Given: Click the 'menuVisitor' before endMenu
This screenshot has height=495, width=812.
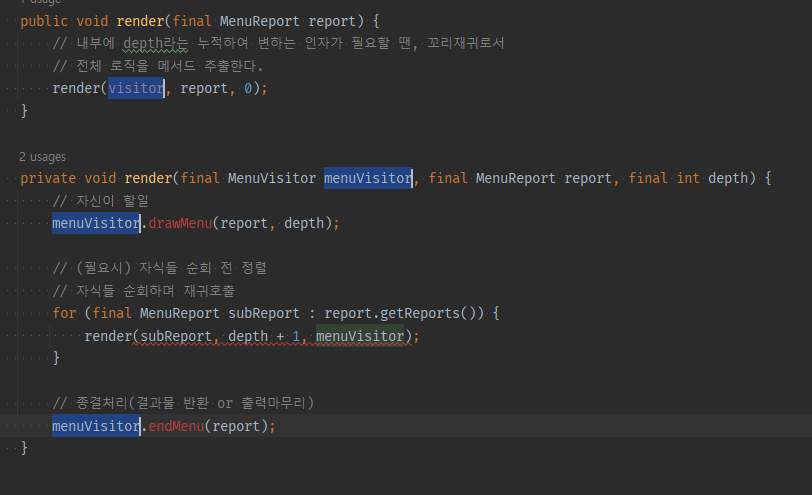Looking at the screenshot, I should (96, 426).
